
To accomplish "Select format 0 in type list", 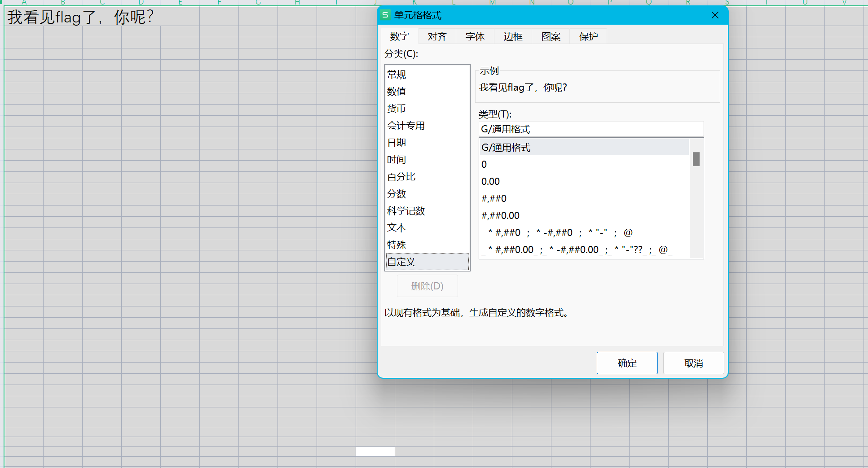I will (584, 165).
